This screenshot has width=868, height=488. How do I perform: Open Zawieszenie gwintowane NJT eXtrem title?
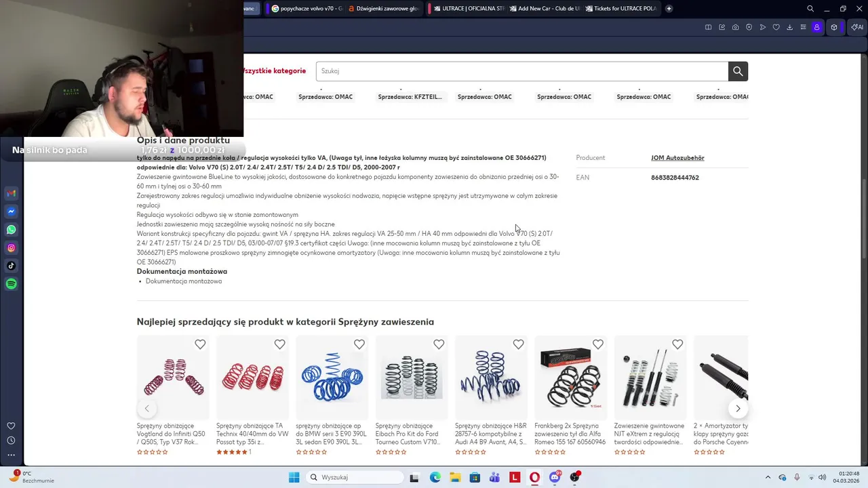click(x=649, y=434)
